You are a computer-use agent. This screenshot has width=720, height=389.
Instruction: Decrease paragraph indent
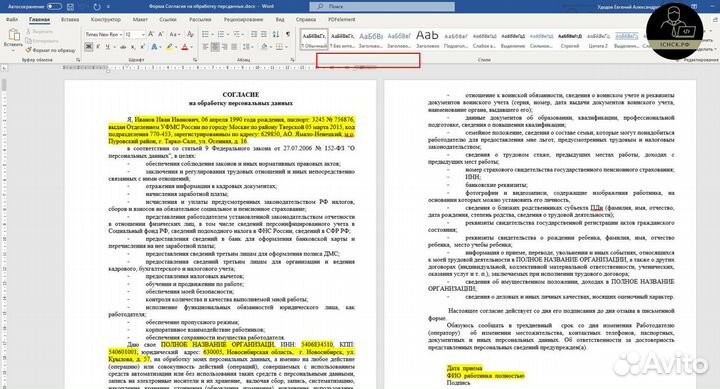254,34
